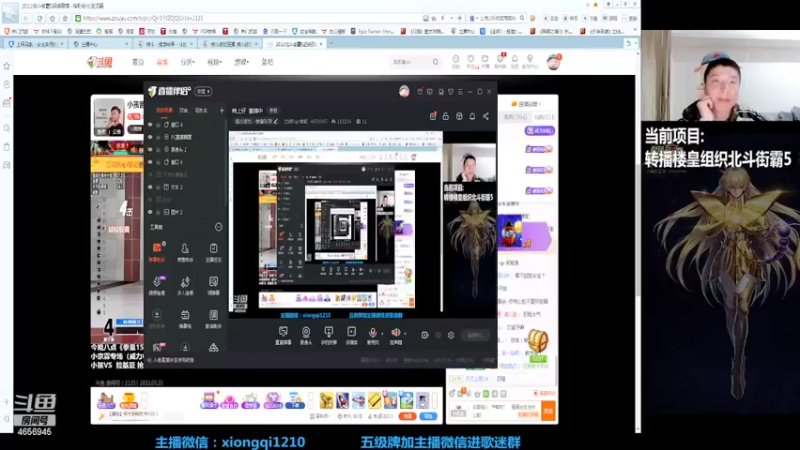Open the clipboard task tool in toolbox

tap(213, 252)
